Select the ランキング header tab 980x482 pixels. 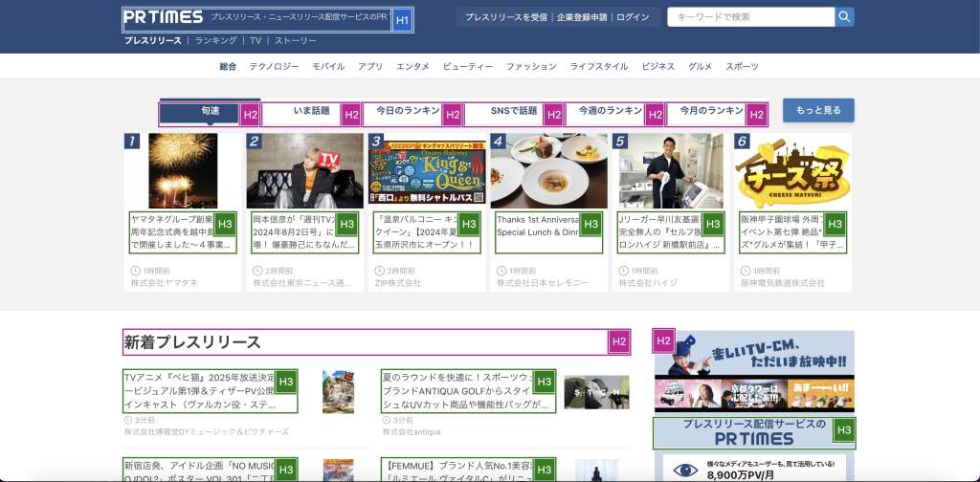215,40
